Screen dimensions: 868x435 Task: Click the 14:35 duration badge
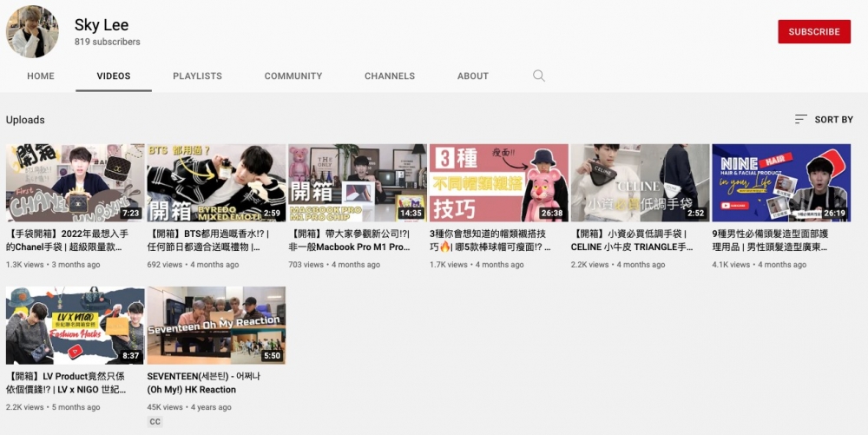pyautogui.click(x=411, y=213)
